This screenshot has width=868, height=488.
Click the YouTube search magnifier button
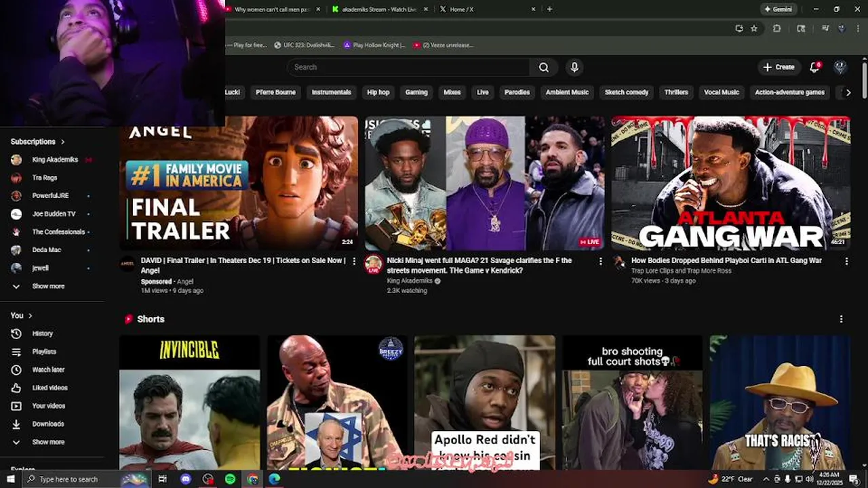tap(543, 67)
